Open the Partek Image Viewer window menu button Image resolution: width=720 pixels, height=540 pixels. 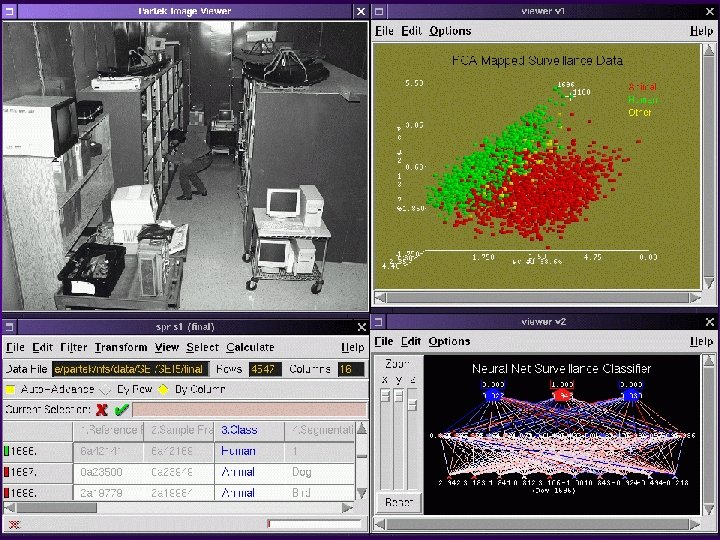point(10,11)
